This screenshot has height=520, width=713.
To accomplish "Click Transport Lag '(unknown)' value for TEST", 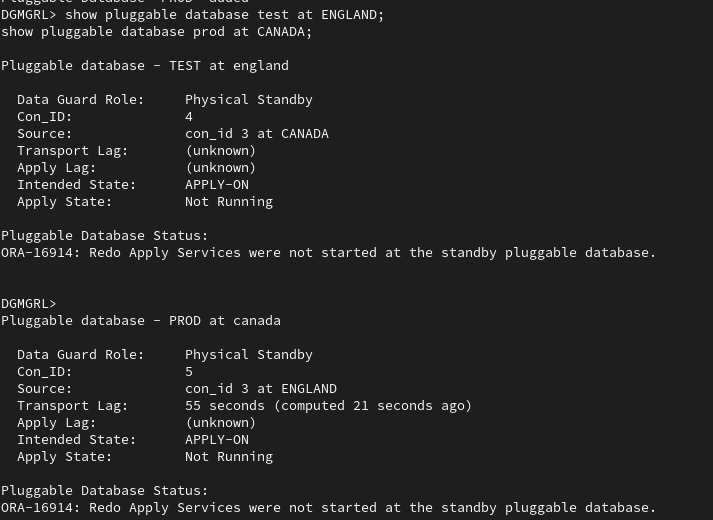I will click(x=220, y=150).
